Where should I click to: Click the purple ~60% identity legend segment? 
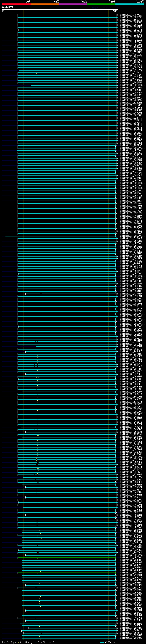coord(73,4)
